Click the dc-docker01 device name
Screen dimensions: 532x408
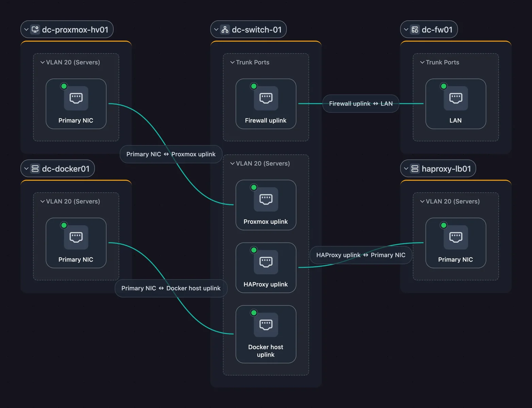[66, 169]
